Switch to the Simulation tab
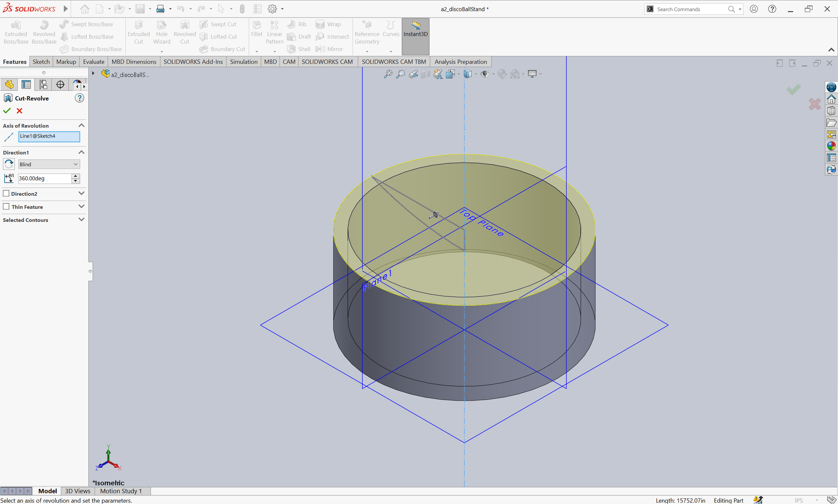838x504 pixels. point(244,62)
